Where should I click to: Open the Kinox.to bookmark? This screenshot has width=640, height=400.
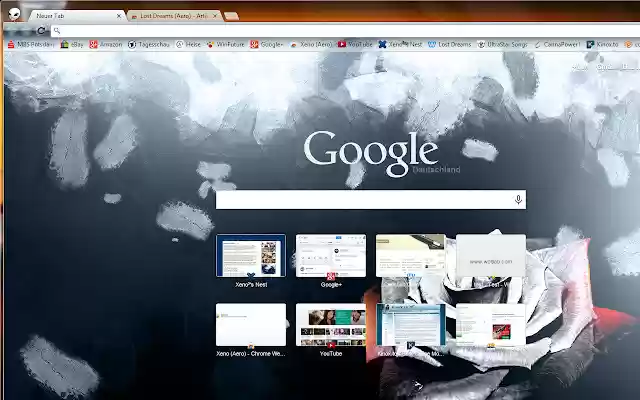coord(602,44)
